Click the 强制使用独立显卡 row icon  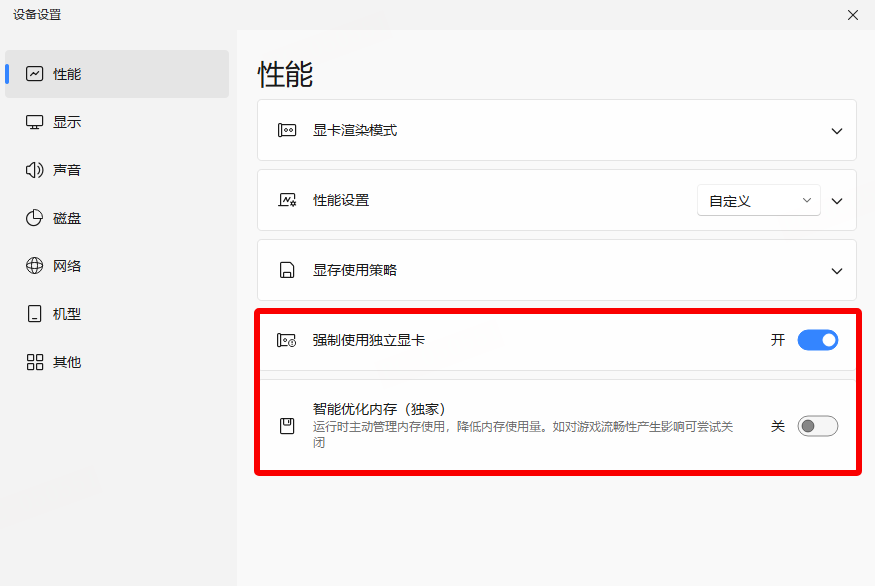click(287, 340)
